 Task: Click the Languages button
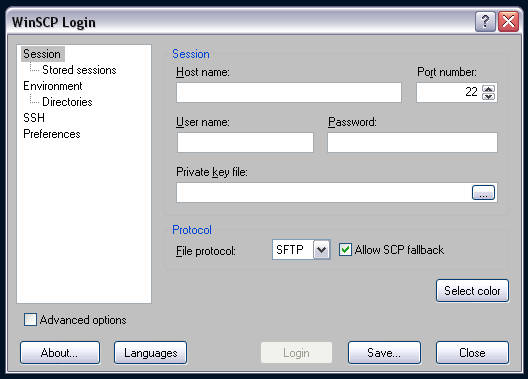(x=151, y=353)
